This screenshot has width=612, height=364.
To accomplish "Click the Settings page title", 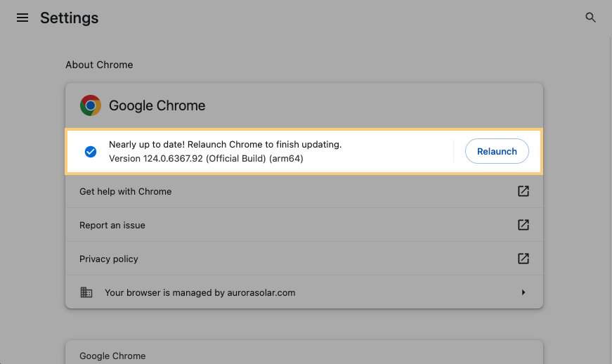I will 70,18.
